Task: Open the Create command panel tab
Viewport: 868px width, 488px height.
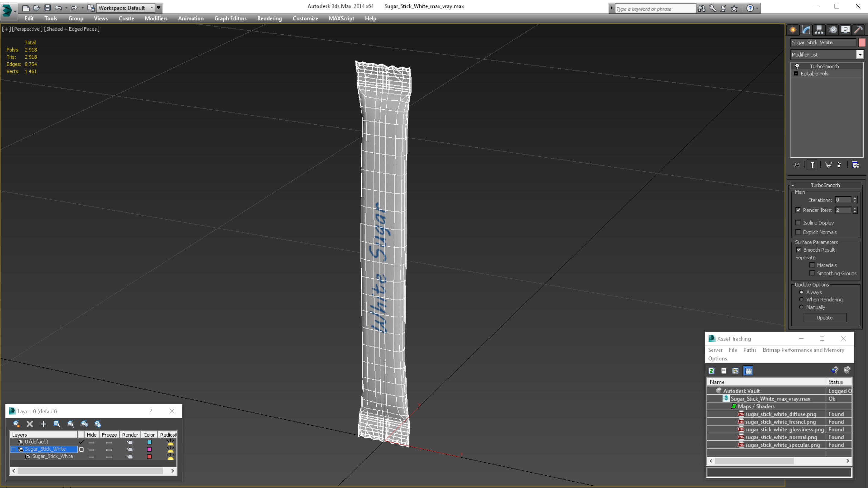Action: 793,30
